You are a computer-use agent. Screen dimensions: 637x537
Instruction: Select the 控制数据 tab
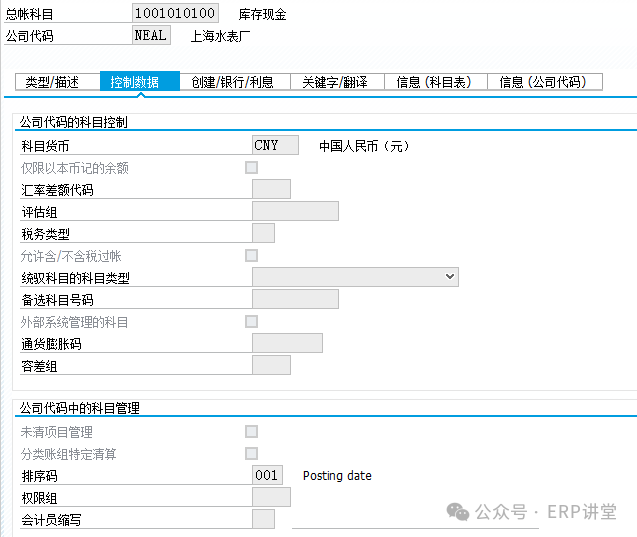coord(135,82)
